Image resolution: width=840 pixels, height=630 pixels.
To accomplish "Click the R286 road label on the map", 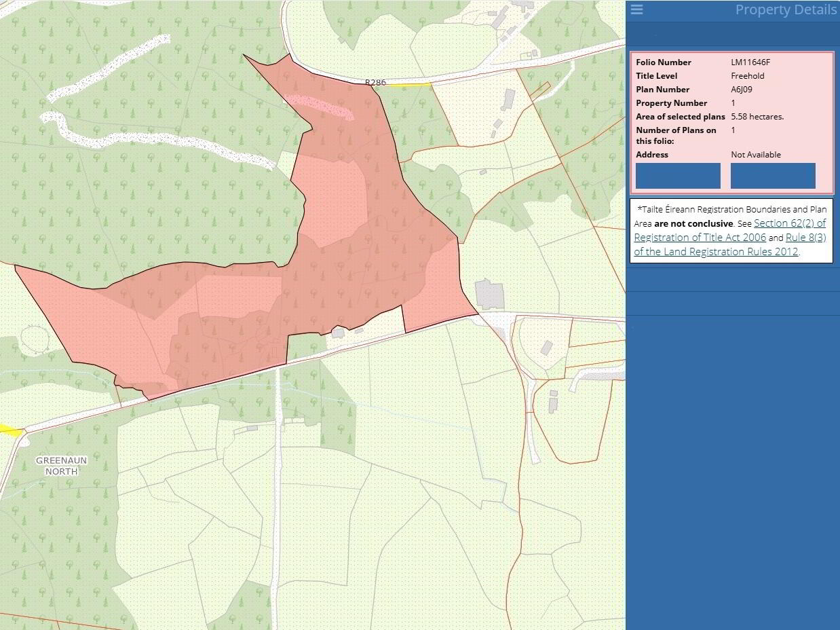I will 375,82.
